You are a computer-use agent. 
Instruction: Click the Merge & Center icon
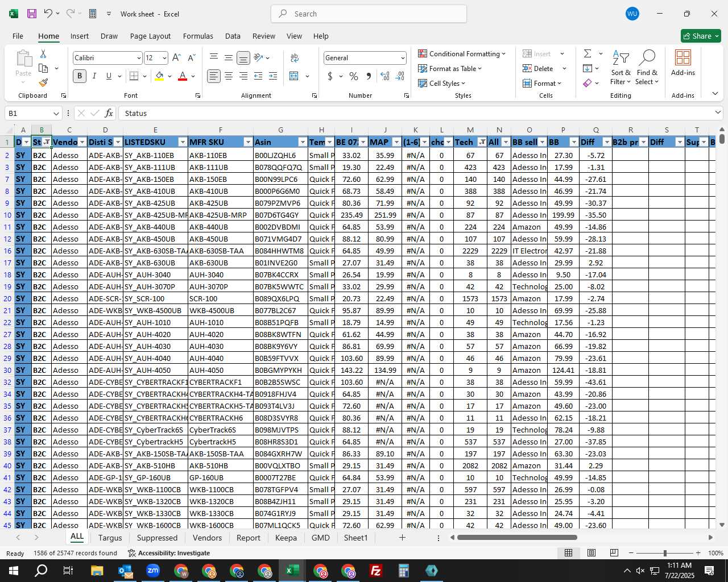coord(294,76)
